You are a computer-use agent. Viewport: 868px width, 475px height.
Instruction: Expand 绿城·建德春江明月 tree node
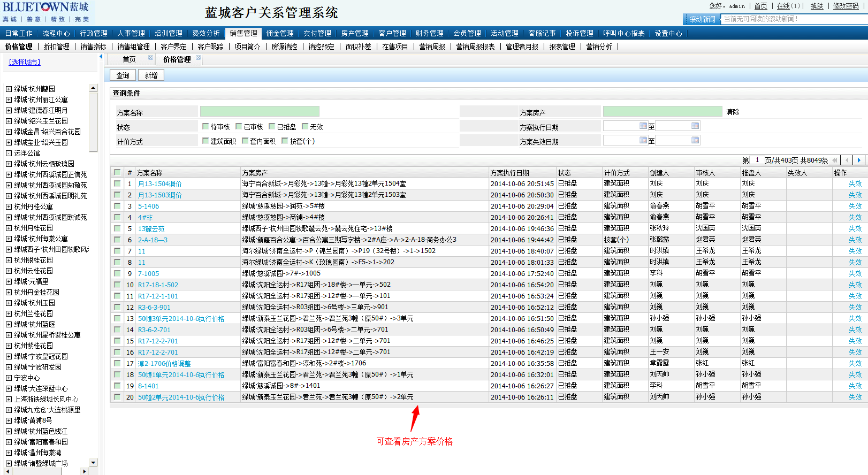9,110
